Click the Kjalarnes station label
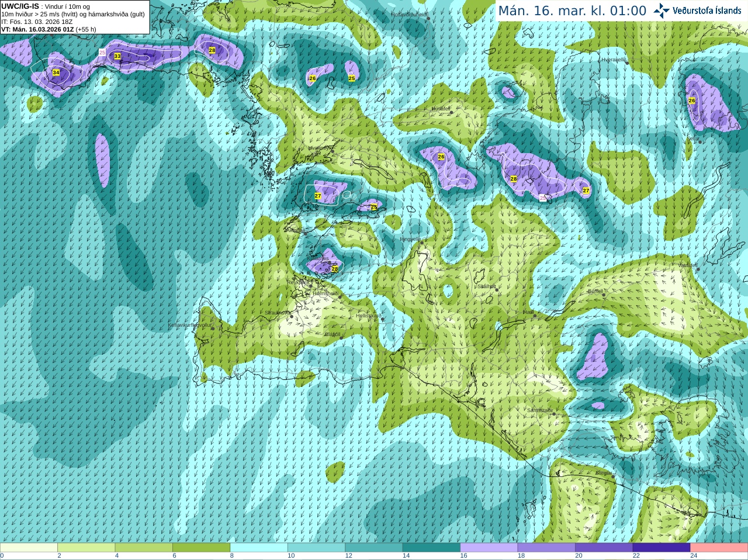The width and height of the screenshot is (748, 560). [x=319, y=258]
